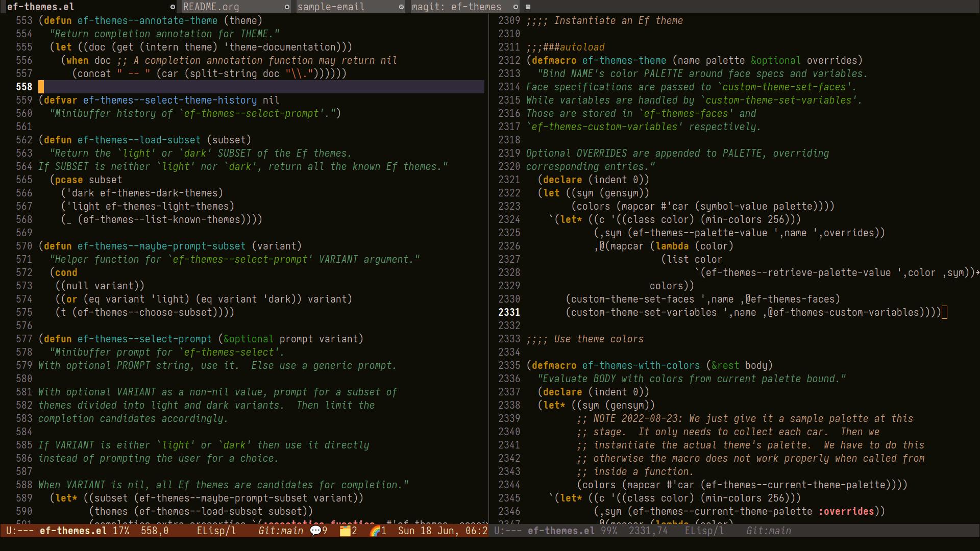This screenshot has width=980, height=551.
Task: Click the U:--- status in left mode line
Action: coord(20,531)
